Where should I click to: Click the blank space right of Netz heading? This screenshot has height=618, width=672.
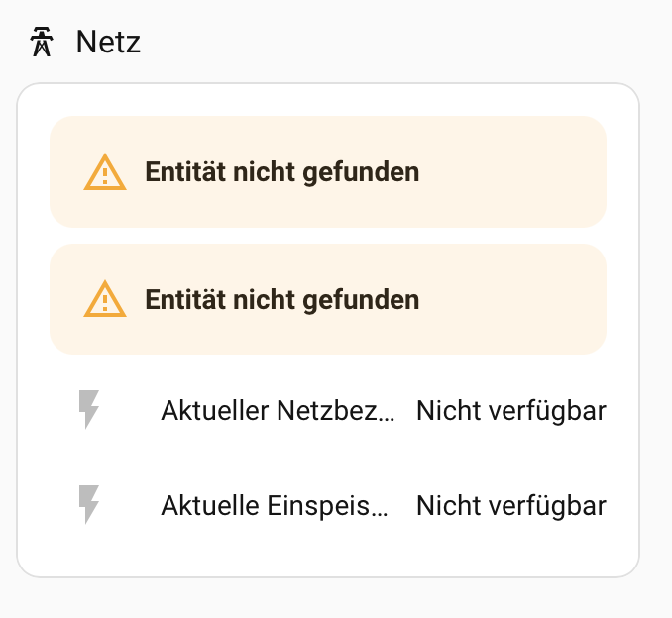coord(396,43)
